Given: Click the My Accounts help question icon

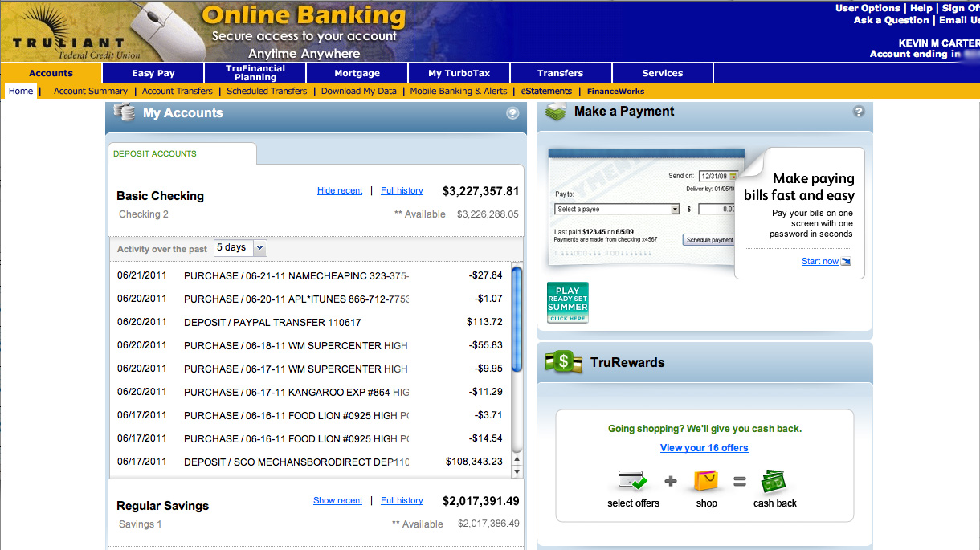Looking at the screenshot, I should click(x=512, y=113).
